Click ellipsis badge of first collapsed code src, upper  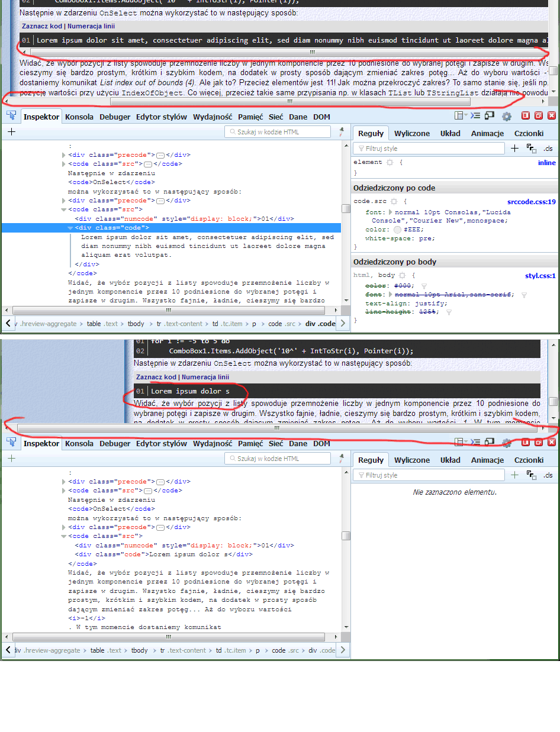pyautogui.click(x=148, y=164)
